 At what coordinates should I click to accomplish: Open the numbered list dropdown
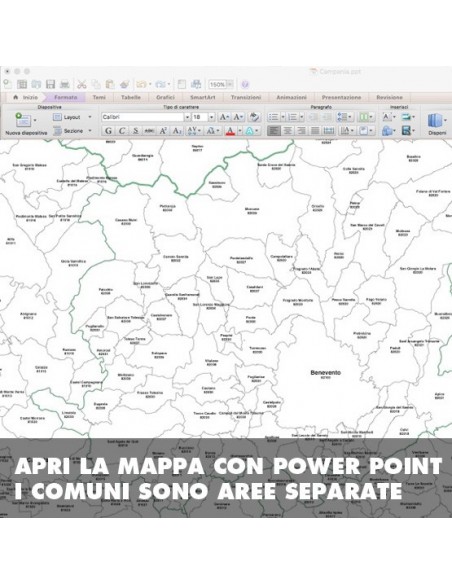[302, 117]
